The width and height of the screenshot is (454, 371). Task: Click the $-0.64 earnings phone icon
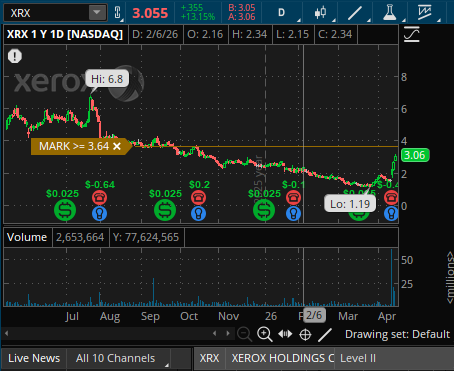[99, 198]
